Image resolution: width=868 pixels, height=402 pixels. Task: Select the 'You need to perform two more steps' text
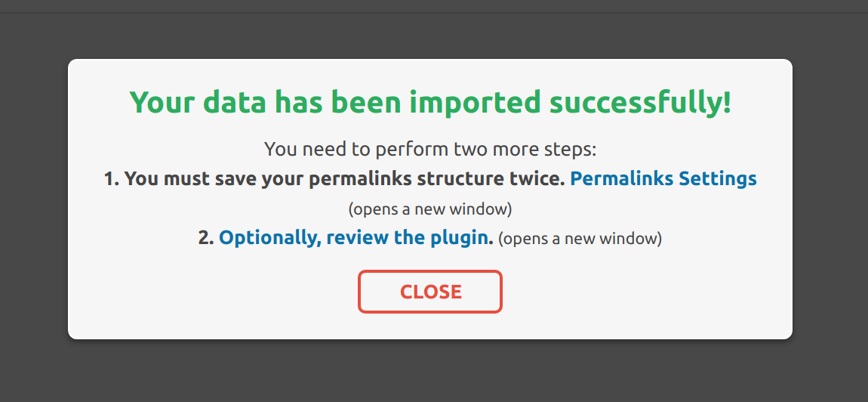tap(430, 149)
